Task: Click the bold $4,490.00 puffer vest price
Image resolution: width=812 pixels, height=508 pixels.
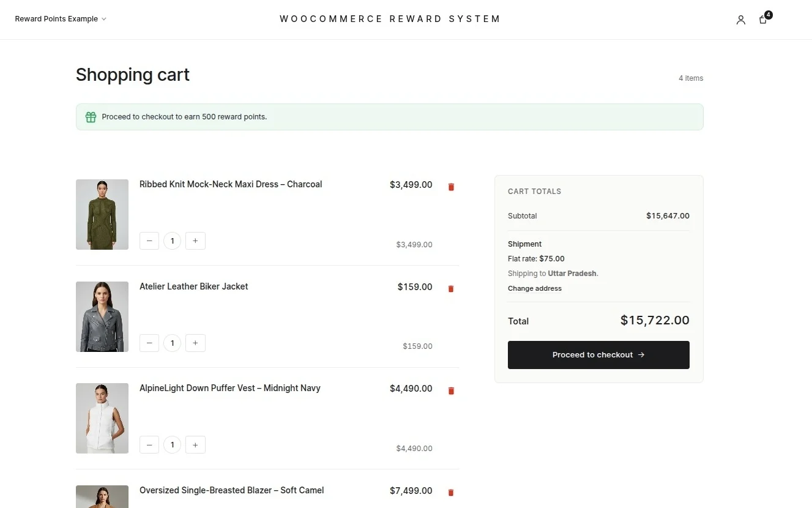Action: click(x=411, y=389)
